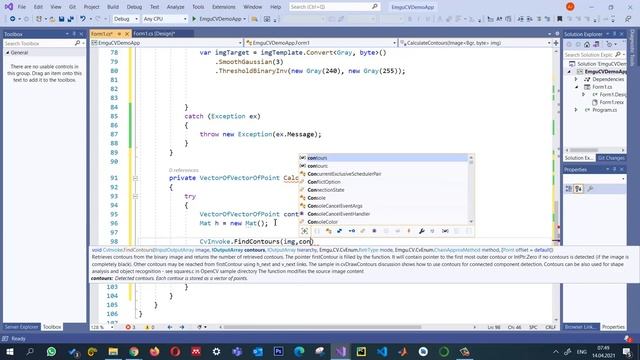Image resolution: width=640 pixels, height=360 pixels.
Task: Open the Build menu
Action: point(113,7)
